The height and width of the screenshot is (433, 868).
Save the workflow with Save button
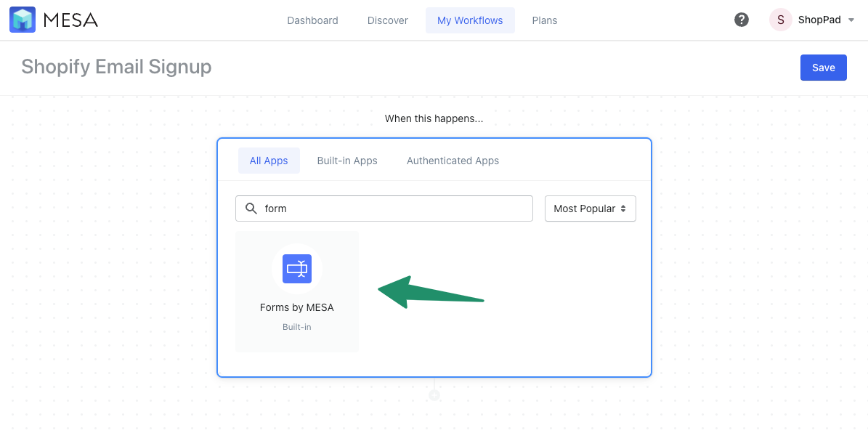pyautogui.click(x=824, y=68)
